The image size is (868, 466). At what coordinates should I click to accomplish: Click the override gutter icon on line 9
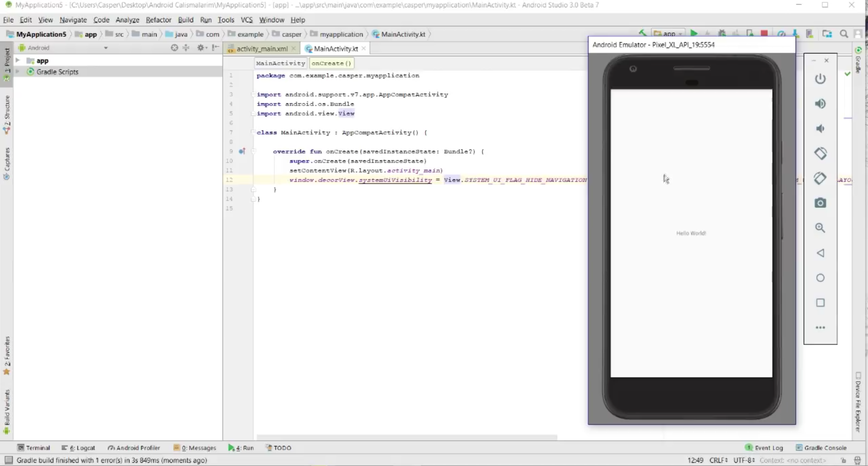242,151
